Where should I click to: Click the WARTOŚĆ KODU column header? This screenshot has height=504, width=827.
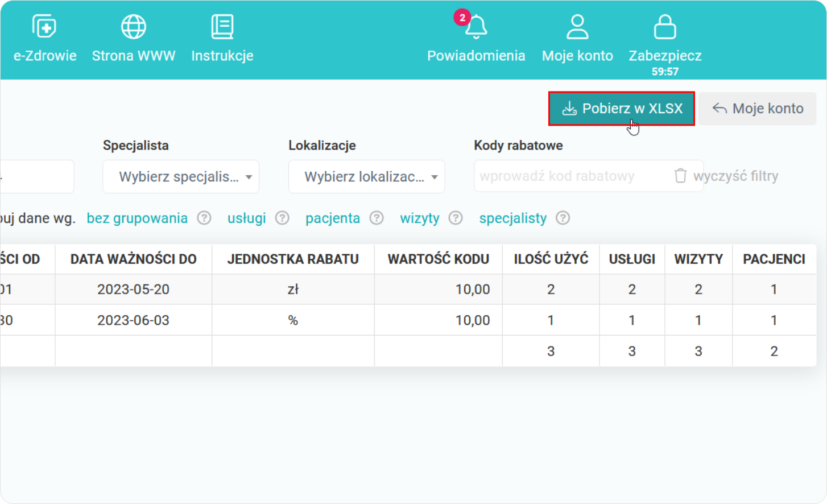[439, 259]
